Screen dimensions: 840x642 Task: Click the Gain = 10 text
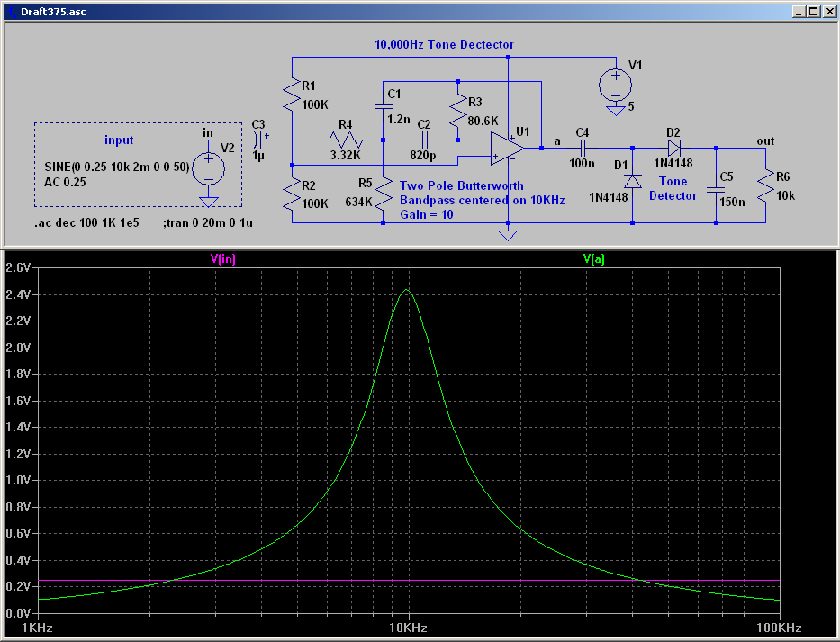pos(427,214)
